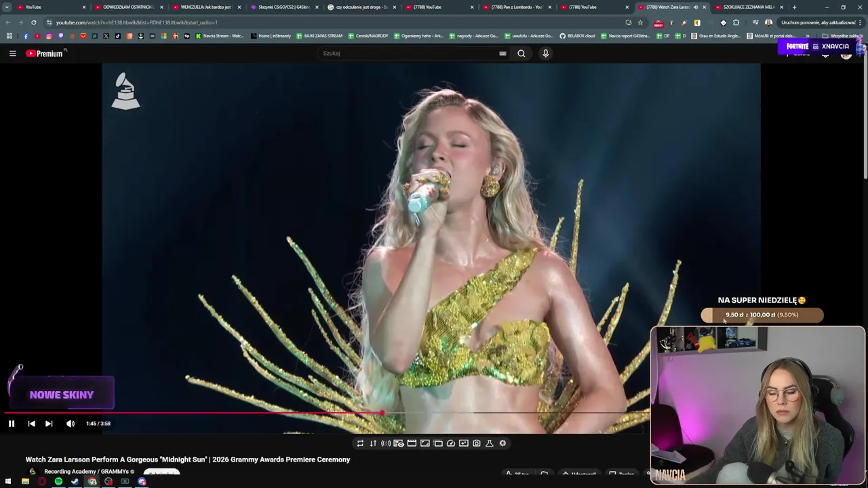The image size is (868, 488).
Task: Toggle loop icon in enhancer toolbar
Action: pos(360,443)
